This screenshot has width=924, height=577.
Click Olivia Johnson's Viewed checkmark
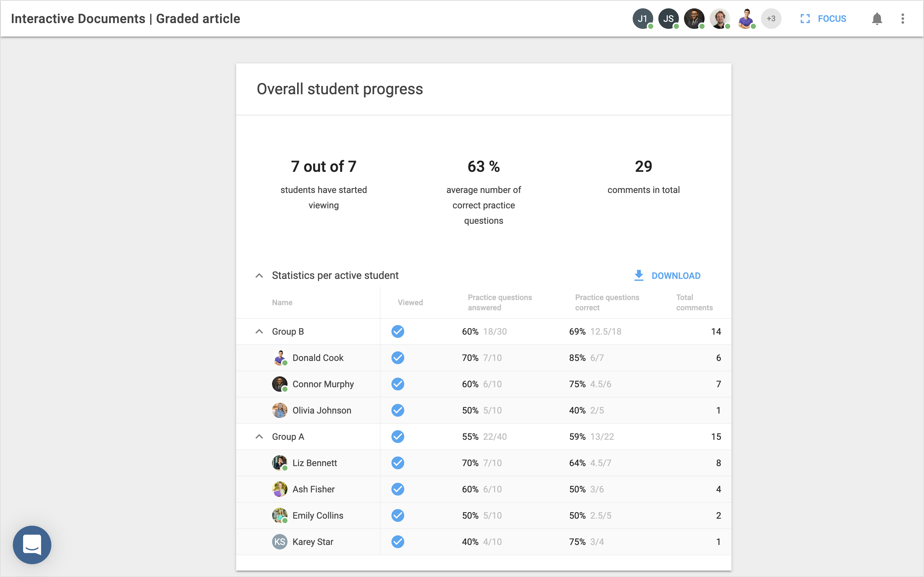point(398,410)
